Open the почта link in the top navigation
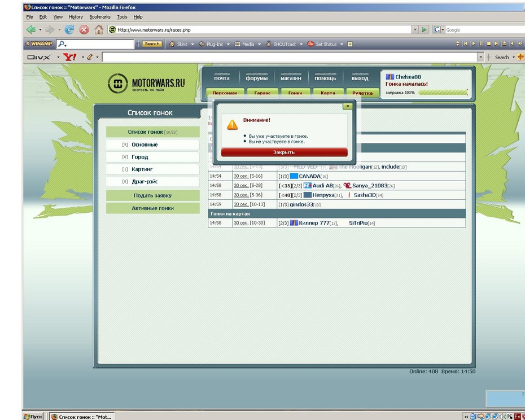The image size is (525, 420). pos(222,78)
